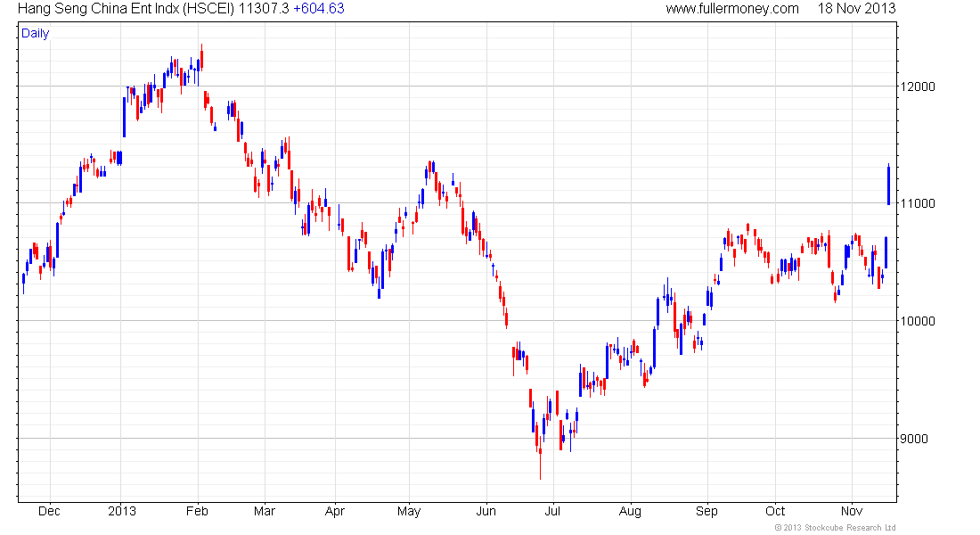This screenshot has height=535, width=980.
Task: Click the 'Jul' month axis label
Action: tap(552, 511)
